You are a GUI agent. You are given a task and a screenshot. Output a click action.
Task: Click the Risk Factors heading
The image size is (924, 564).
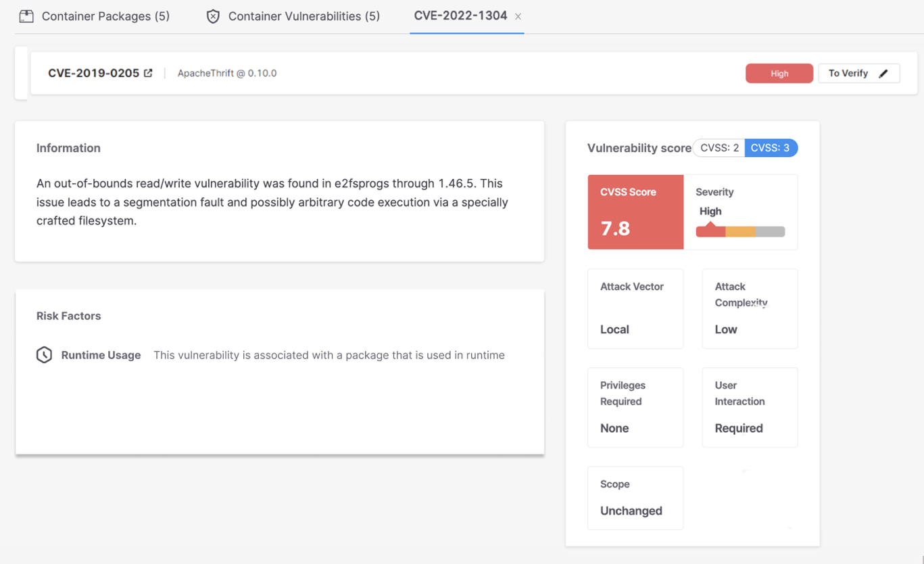[x=68, y=316]
